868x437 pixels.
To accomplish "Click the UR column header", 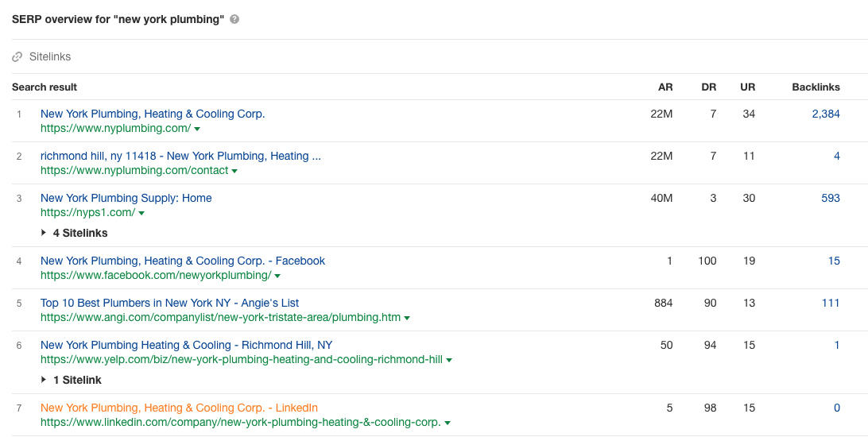I will pos(747,87).
